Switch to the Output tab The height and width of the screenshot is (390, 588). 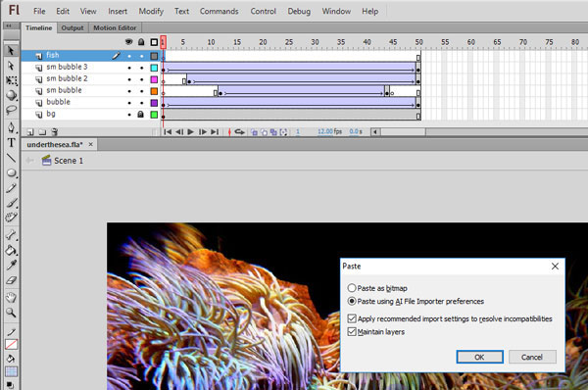coord(73,27)
